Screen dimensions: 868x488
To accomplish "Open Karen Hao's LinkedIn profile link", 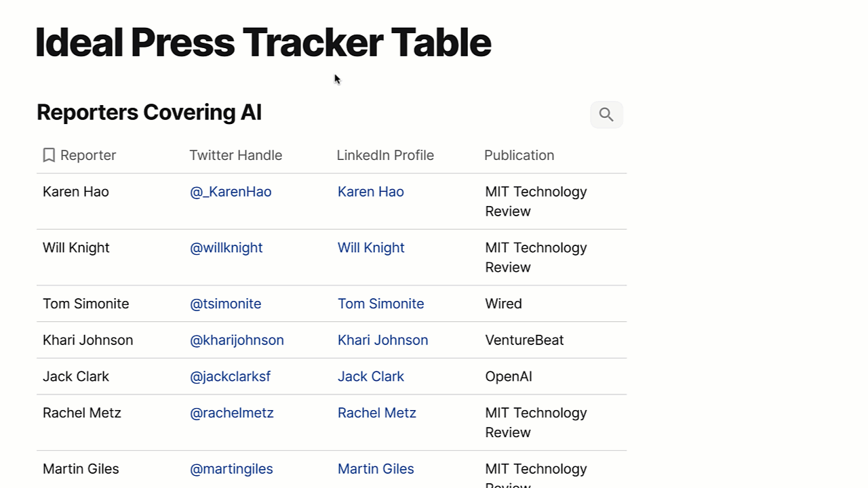I will pyautogui.click(x=371, y=192).
